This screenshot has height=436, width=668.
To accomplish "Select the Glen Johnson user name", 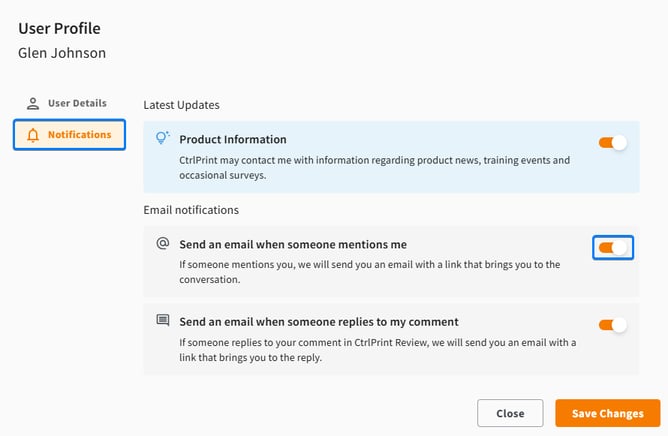I will click(62, 53).
